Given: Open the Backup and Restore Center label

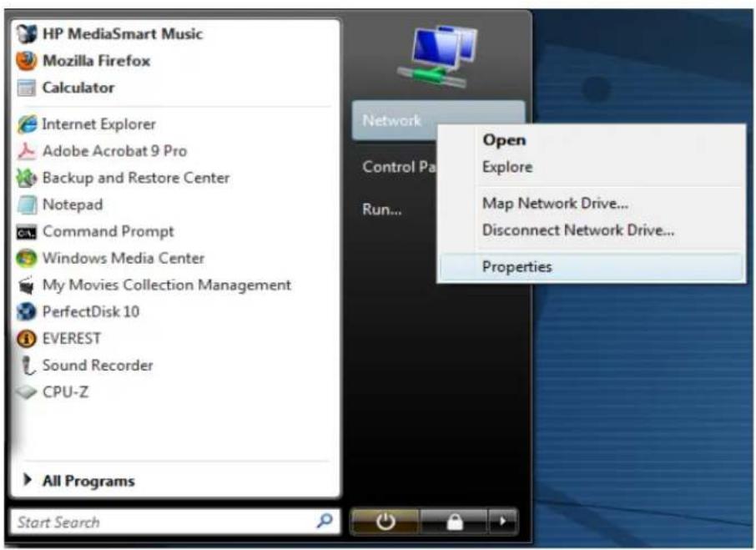Looking at the screenshot, I should point(136,178).
